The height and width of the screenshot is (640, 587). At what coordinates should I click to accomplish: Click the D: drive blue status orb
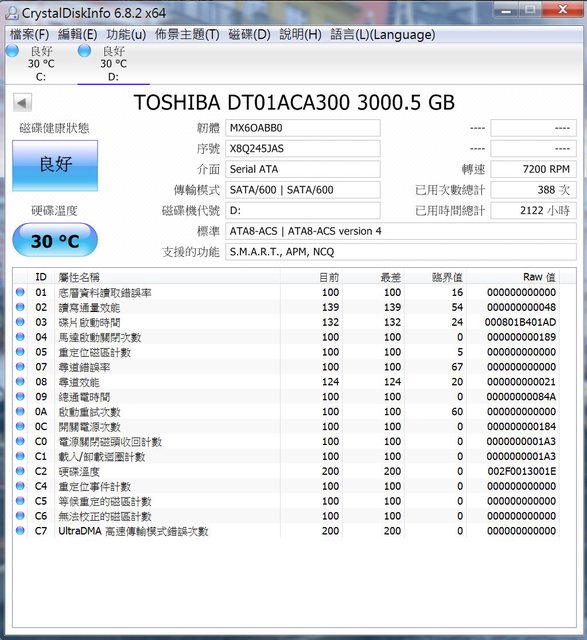(x=84, y=51)
